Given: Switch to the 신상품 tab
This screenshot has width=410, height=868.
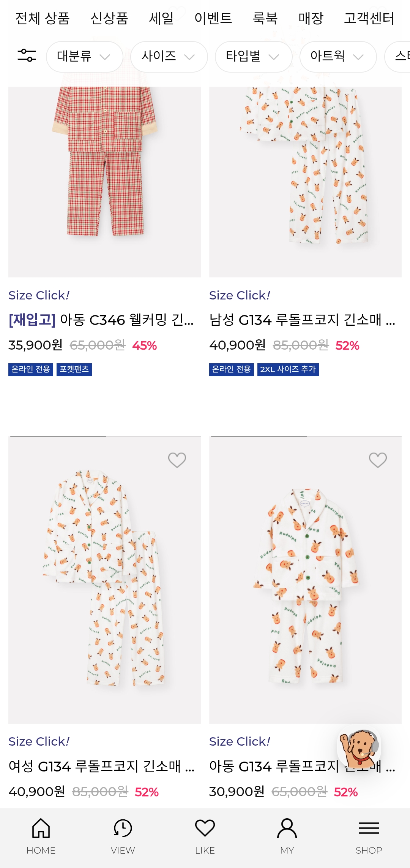Looking at the screenshot, I should pyautogui.click(x=109, y=18).
